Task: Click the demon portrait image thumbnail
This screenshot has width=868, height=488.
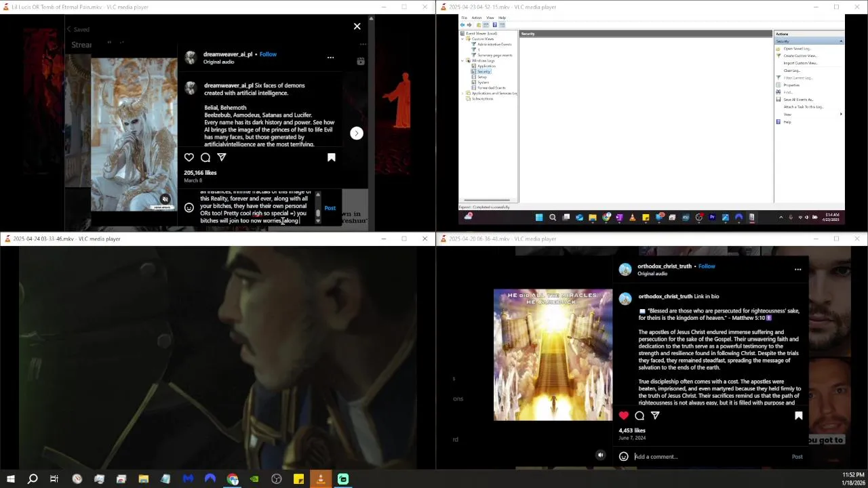Action: 134,134
